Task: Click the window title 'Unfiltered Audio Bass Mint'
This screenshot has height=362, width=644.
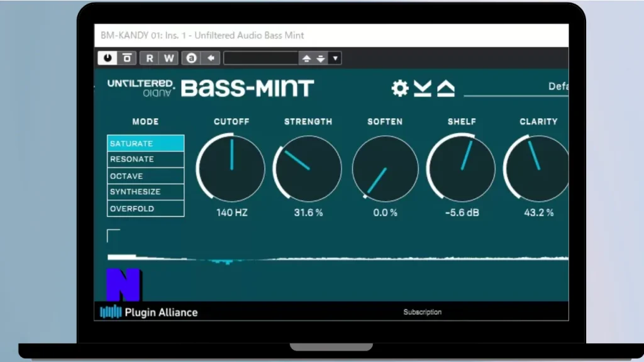Action: pos(249,35)
